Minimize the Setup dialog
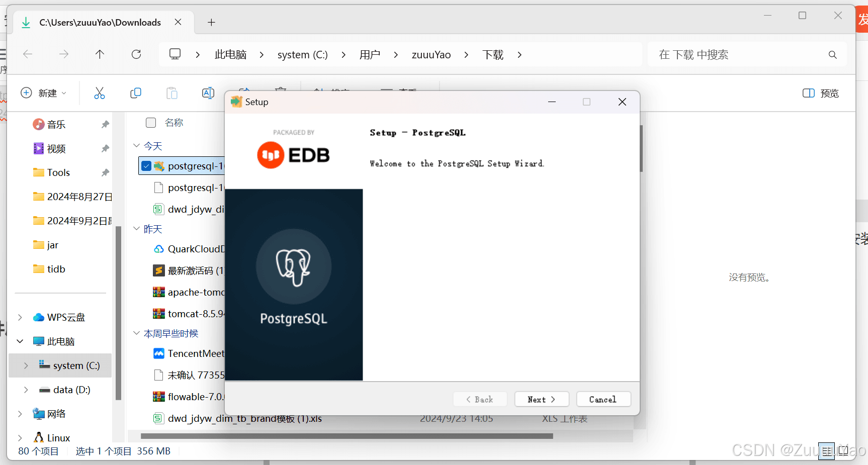 tap(552, 102)
